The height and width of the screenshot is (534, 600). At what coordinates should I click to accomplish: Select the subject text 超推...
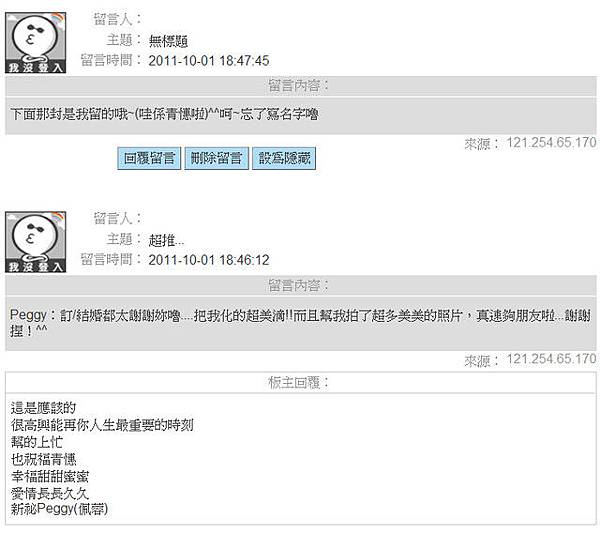pyautogui.click(x=162, y=240)
